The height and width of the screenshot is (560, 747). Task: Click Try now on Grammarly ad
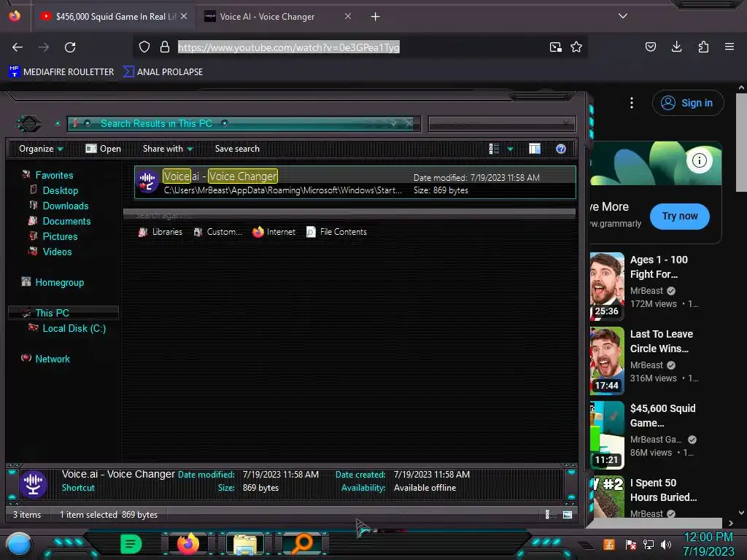(679, 216)
